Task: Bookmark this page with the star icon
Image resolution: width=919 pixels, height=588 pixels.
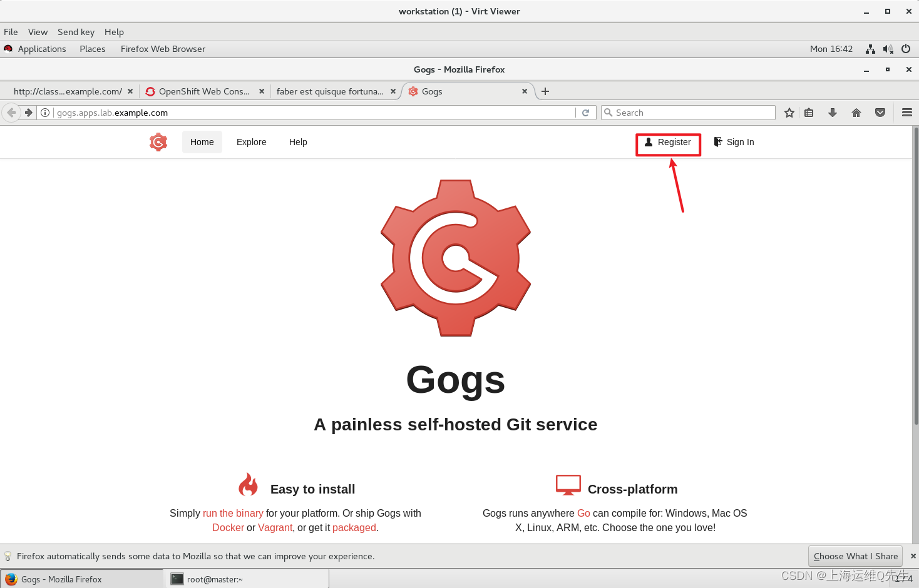Action: [x=789, y=113]
